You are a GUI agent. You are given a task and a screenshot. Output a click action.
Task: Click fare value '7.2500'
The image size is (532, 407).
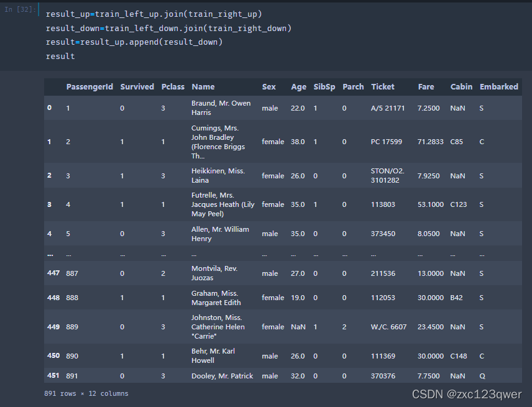pyautogui.click(x=428, y=108)
